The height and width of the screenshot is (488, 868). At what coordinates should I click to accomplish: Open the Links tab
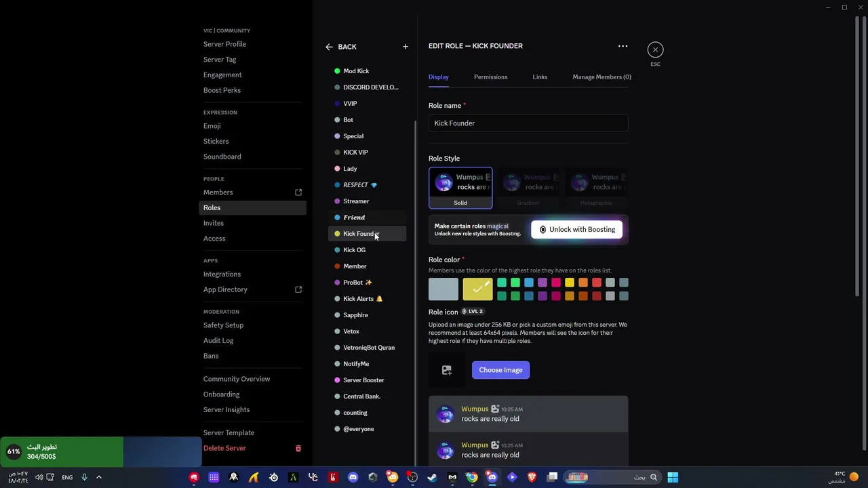tap(540, 77)
